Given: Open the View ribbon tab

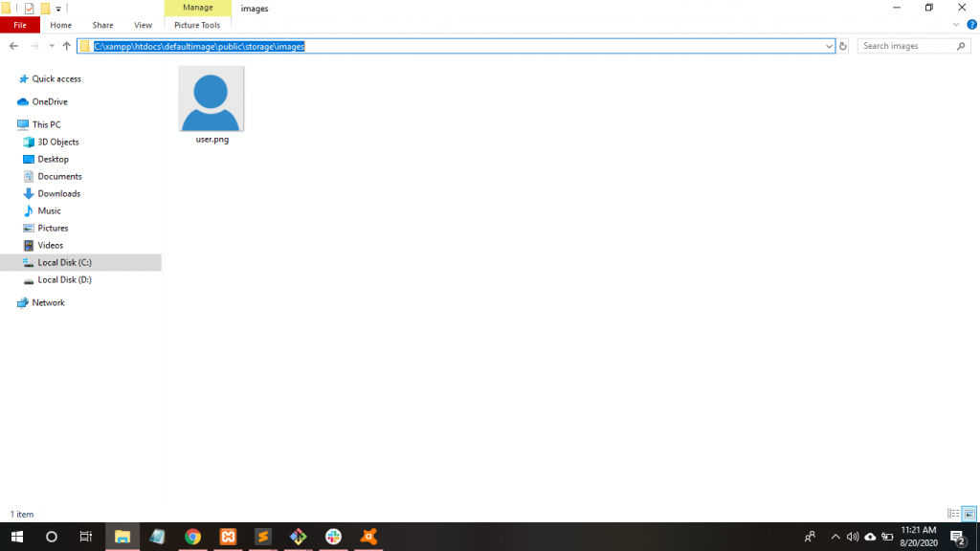Looking at the screenshot, I should click(143, 25).
